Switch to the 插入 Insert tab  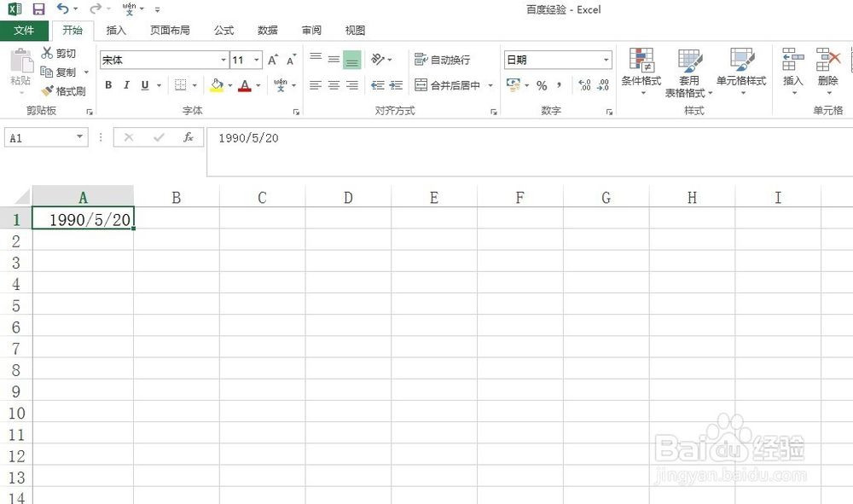pos(116,31)
